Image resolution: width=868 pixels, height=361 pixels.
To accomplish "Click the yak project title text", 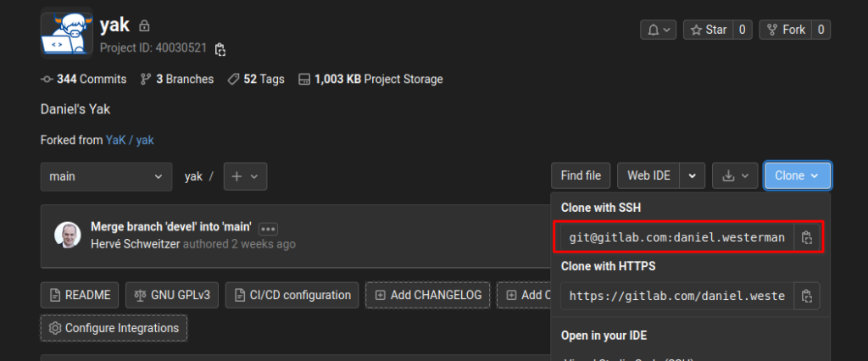I will click(x=114, y=25).
